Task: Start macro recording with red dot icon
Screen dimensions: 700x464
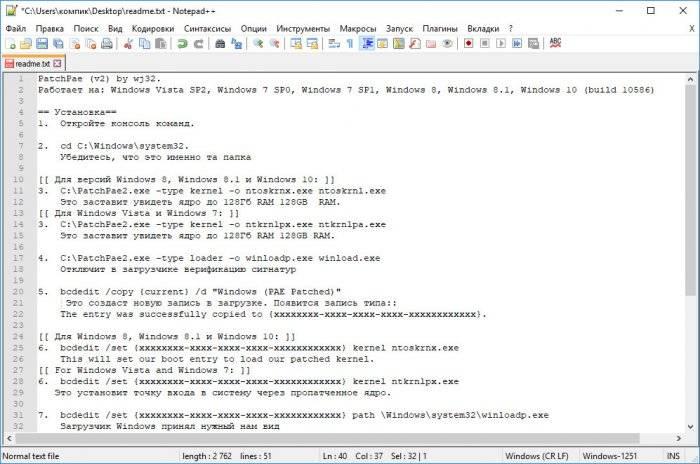Action: [468, 43]
